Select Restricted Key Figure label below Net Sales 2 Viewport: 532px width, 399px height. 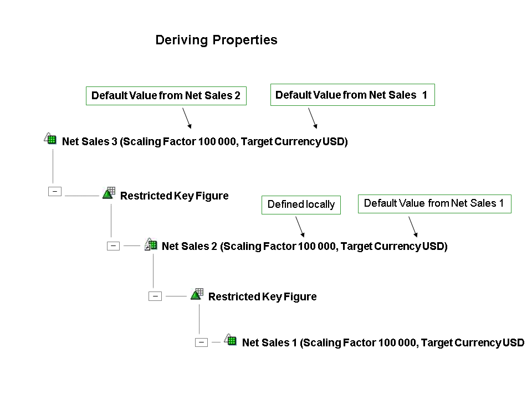pyautogui.click(x=262, y=296)
